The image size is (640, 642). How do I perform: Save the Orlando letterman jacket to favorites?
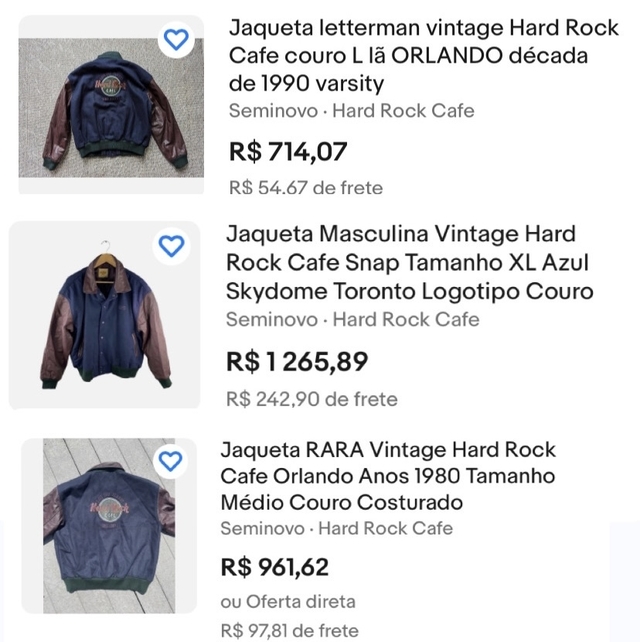[x=176, y=40]
